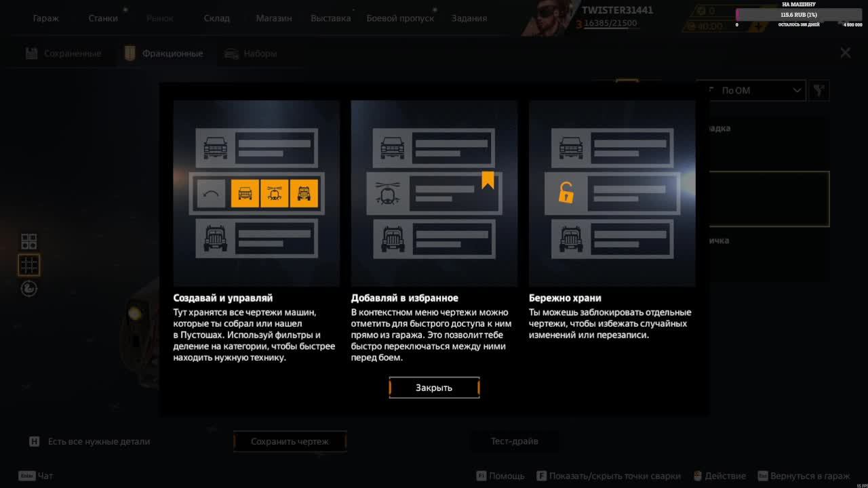
Task: Click the four-squares grid view icon
Action: click(28, 241)
